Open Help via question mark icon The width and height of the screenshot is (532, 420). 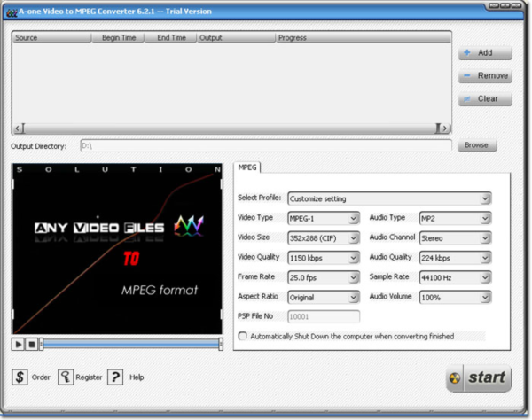click(x=115, y=377)
